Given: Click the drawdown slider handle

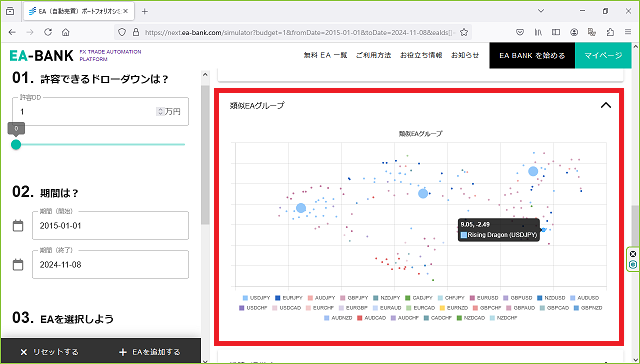Looking at the screenshot, I should [16, 144].
